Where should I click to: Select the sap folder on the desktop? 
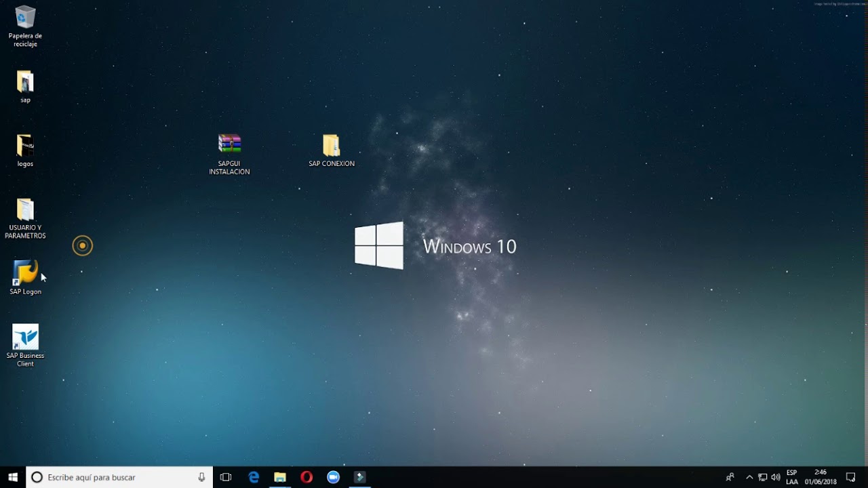25,87
